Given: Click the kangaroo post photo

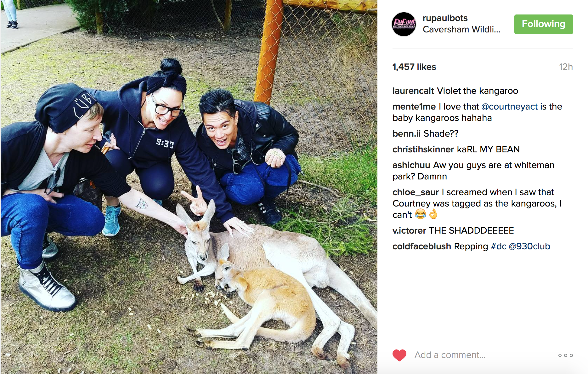Looking at the screenshot, I should tap(189, 187).
